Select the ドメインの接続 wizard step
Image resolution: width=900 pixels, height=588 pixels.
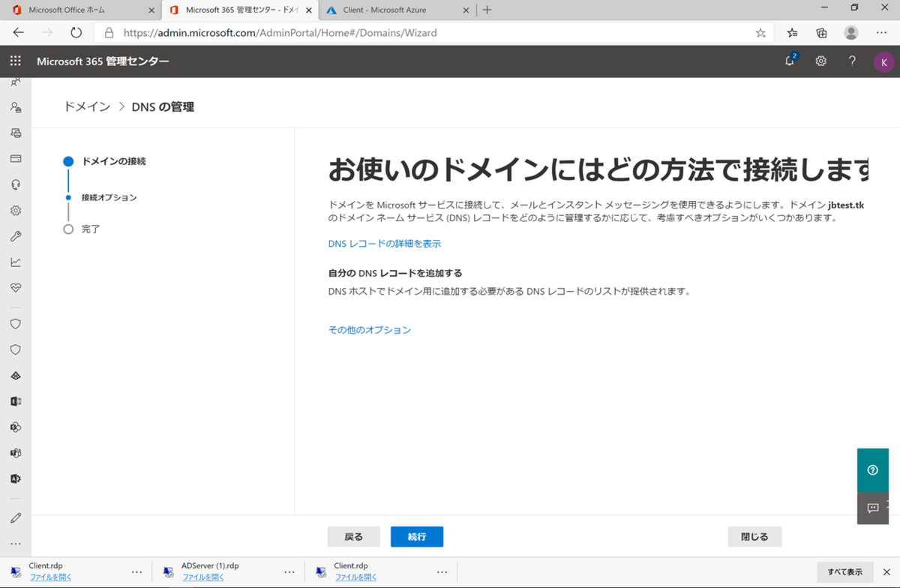pyautogui.click(x=113, y=161)
